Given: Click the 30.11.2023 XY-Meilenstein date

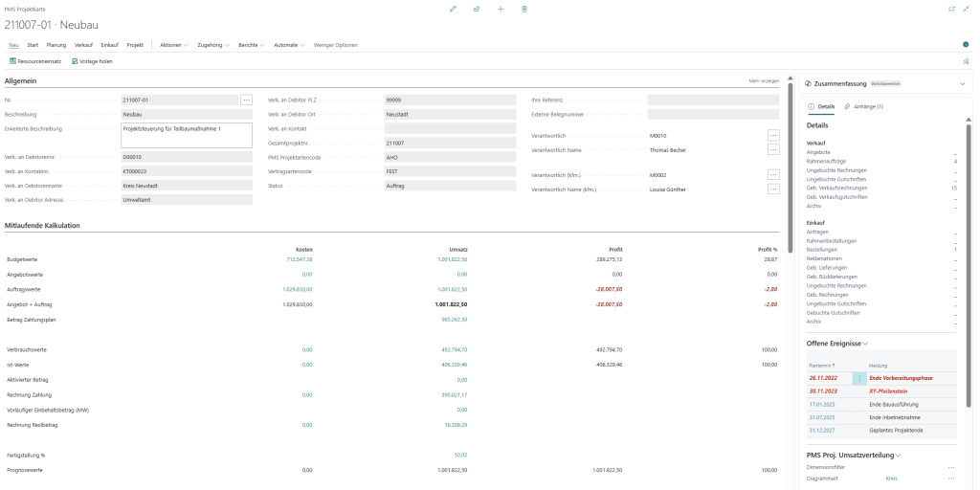Looking at the screenshot, I should 822,391.
